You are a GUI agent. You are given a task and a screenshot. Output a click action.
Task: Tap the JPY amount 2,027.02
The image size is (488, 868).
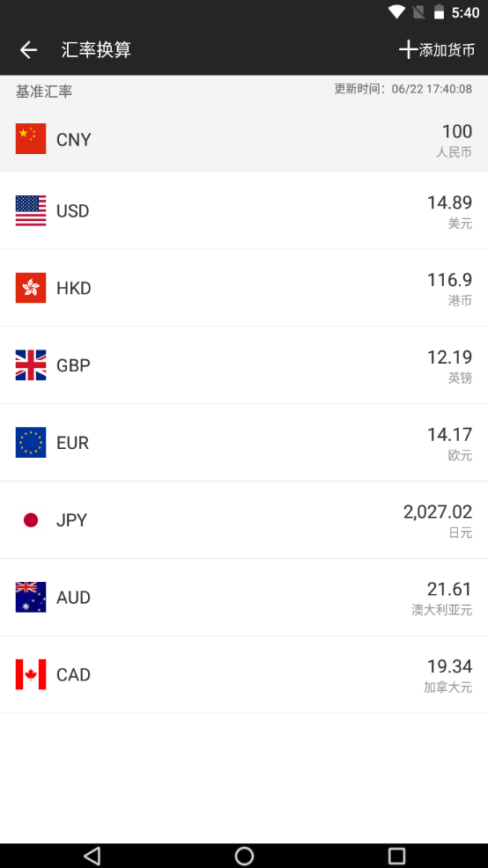[x=438, y=512]
